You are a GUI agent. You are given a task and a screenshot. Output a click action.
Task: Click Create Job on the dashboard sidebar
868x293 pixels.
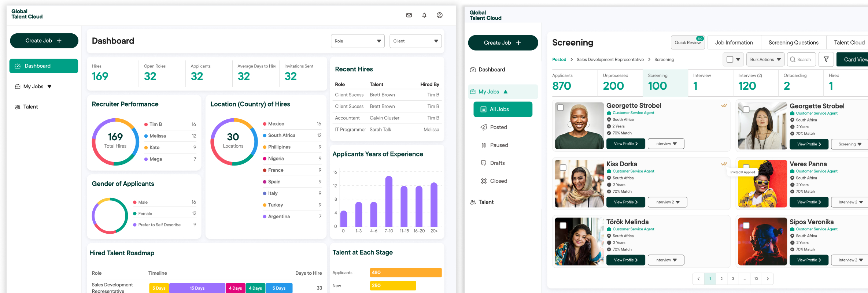pos(44,41)
